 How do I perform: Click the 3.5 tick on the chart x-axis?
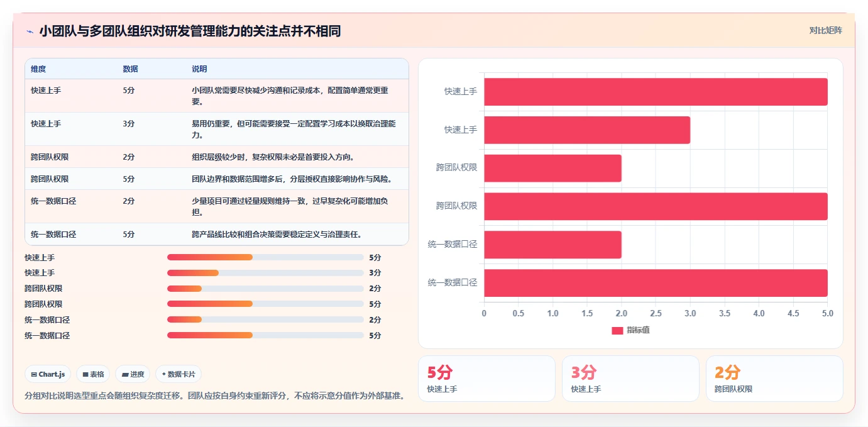725,313
